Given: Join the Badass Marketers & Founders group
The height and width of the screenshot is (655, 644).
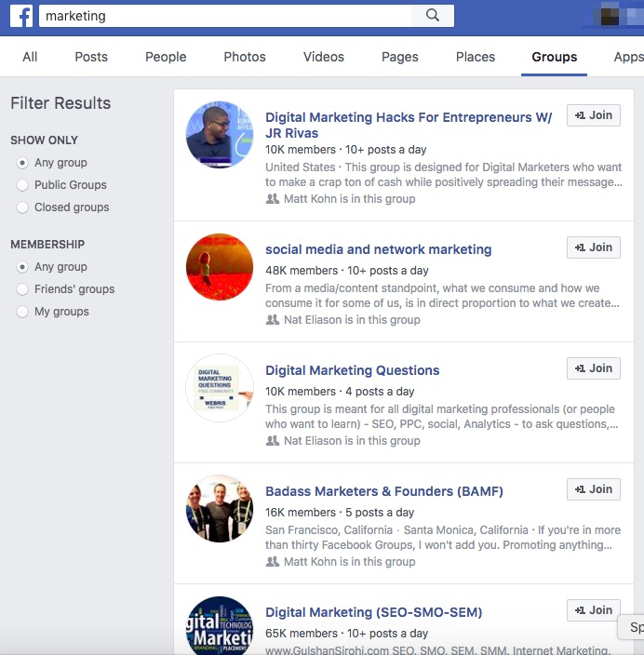Looking at the screenshot, I should [594, 489].
